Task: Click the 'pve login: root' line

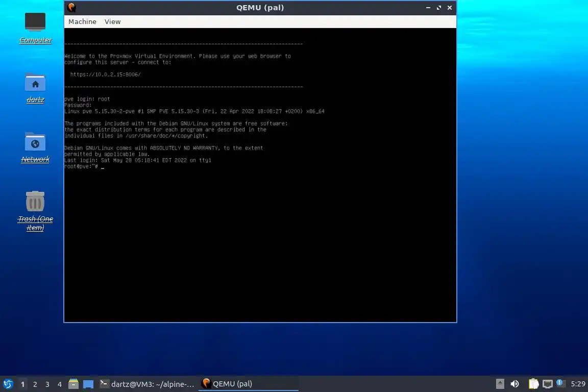Action: pyautogui.click(x=87, y=99)
